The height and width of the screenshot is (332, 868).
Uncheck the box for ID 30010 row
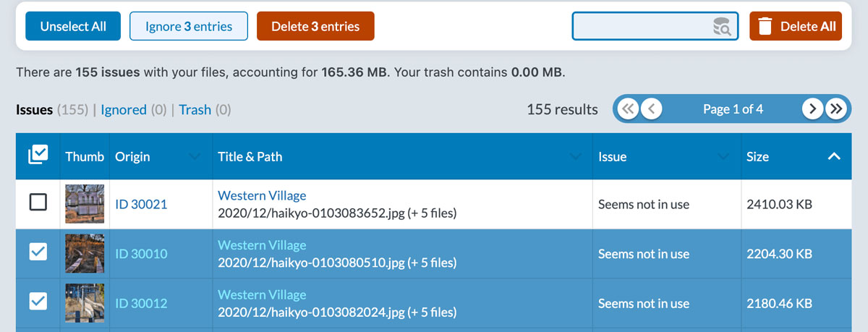coord(38,252)
